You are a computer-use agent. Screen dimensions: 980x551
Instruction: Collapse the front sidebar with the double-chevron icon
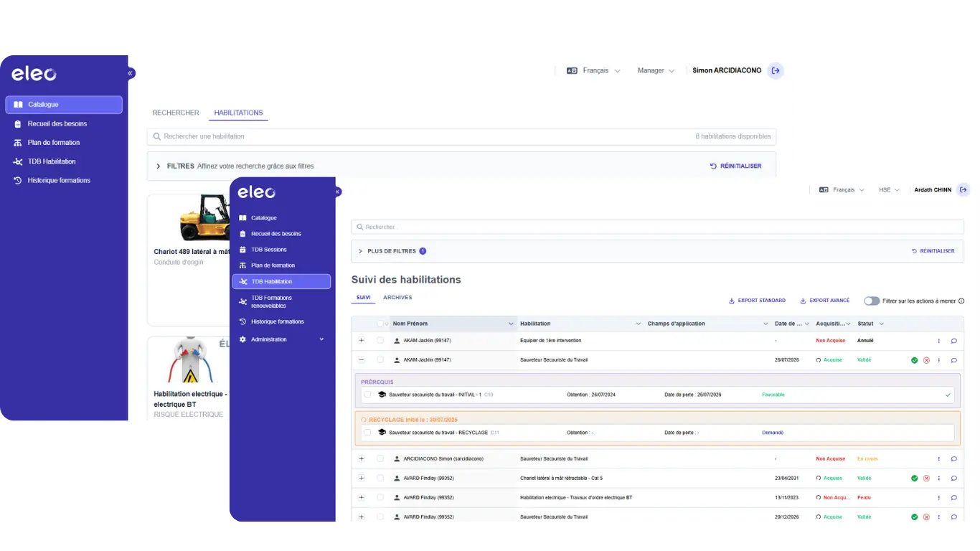(x=338, y=192)
